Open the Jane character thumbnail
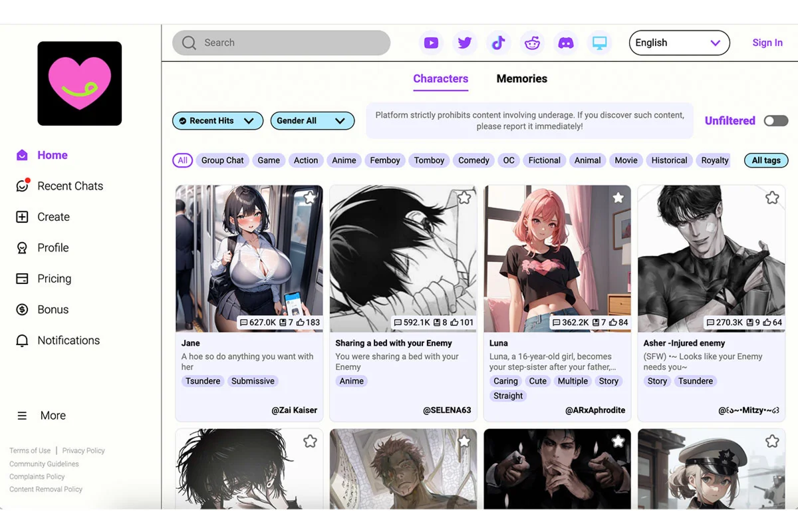Screen dimensions: 798x532 [x=249, y=259]
